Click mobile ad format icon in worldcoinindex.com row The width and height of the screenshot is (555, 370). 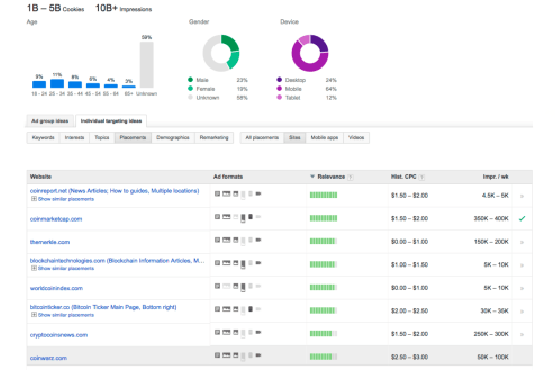point(243,287)
